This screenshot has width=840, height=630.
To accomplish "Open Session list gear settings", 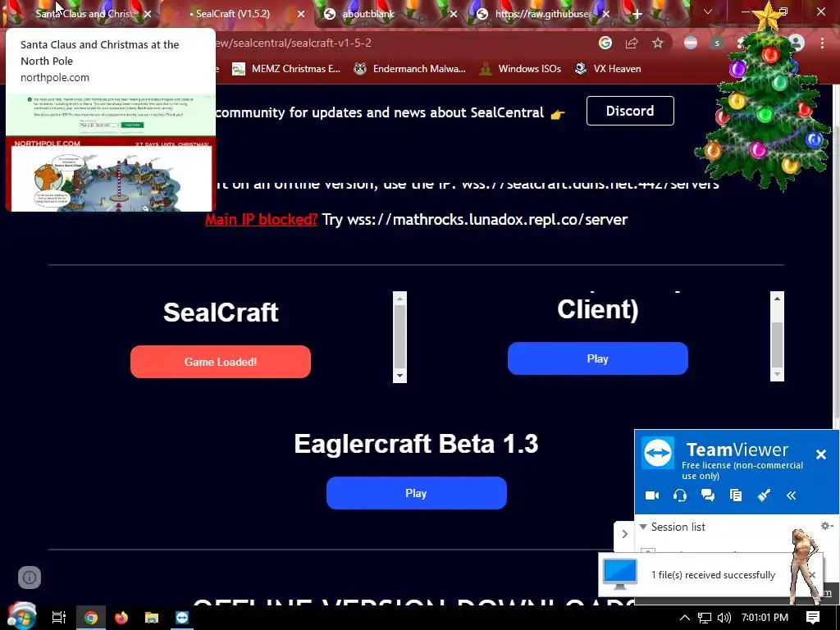I will pos(827,526).
